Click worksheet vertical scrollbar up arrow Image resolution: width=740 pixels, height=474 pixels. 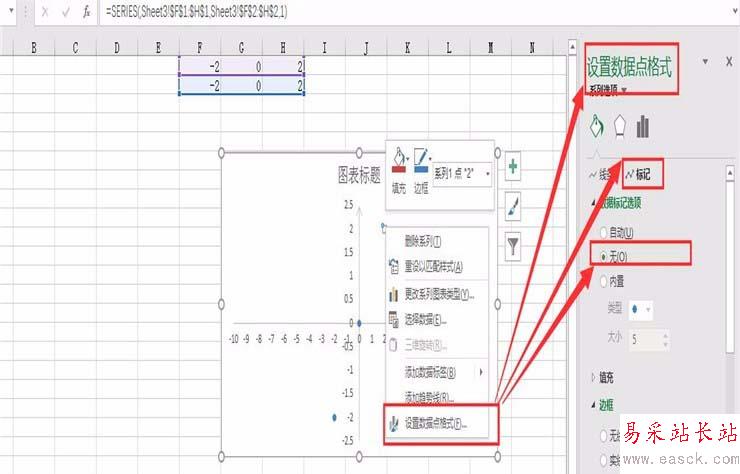[x=572, y=47]
